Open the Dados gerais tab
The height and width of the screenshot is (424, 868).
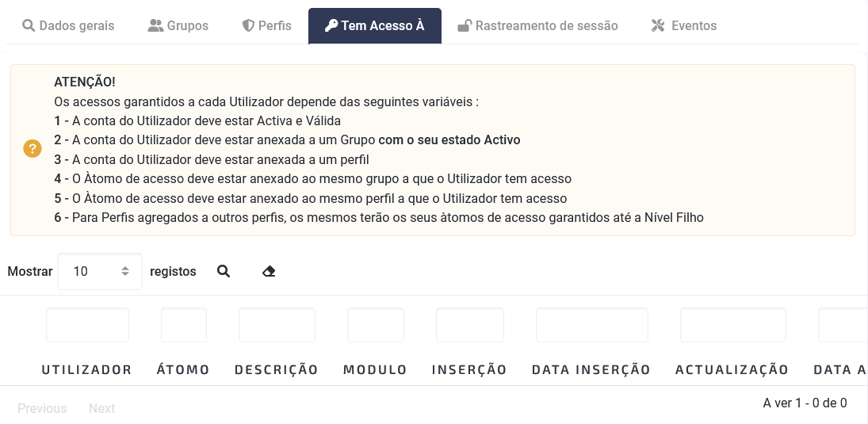click(x=68, y=25)
